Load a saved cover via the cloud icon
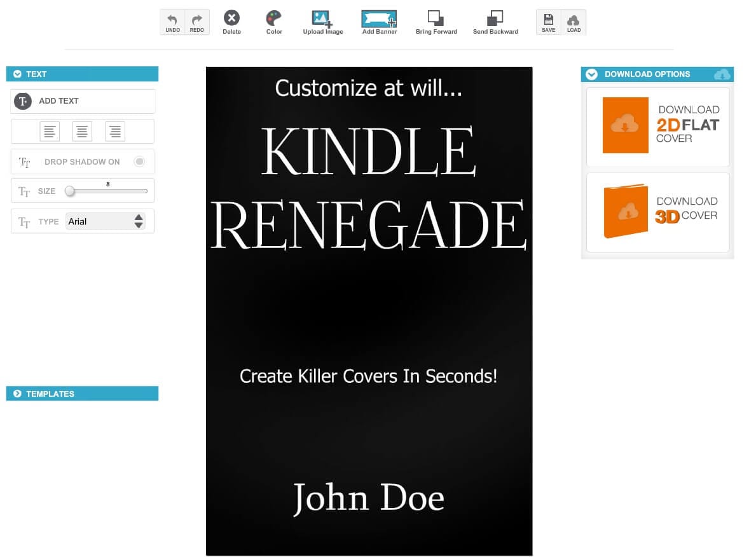The width and height of the screenshot is (756, 557). pos(574,22)
